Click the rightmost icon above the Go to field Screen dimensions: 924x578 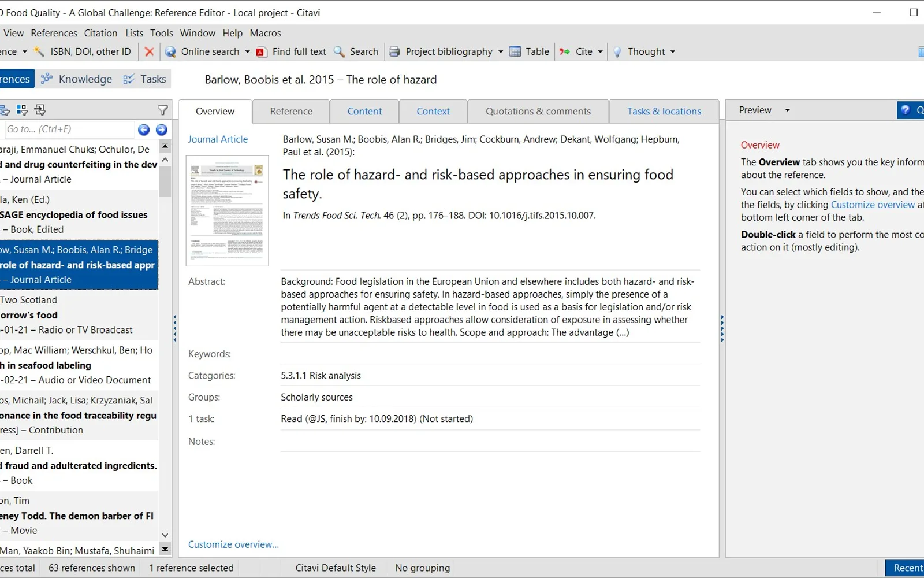pos(40,110)
